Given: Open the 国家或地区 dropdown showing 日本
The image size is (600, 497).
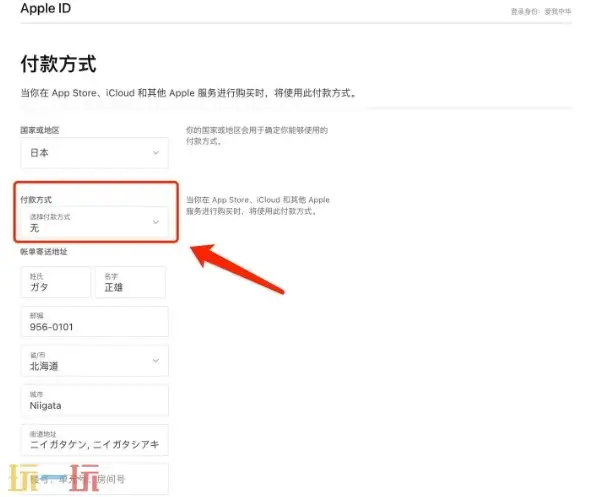Looking at the screenshot, I should (95, 153).
